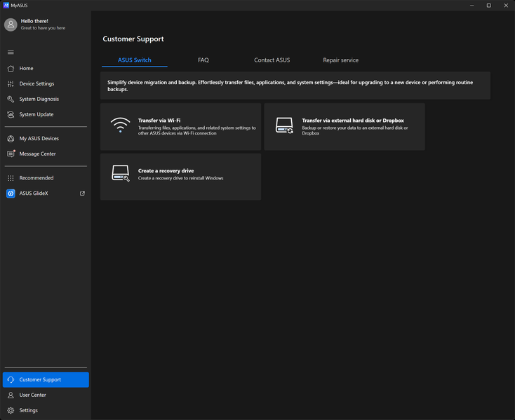Click the Settings gear icon
The image size is (515, 420).
(x=11, y=410)
